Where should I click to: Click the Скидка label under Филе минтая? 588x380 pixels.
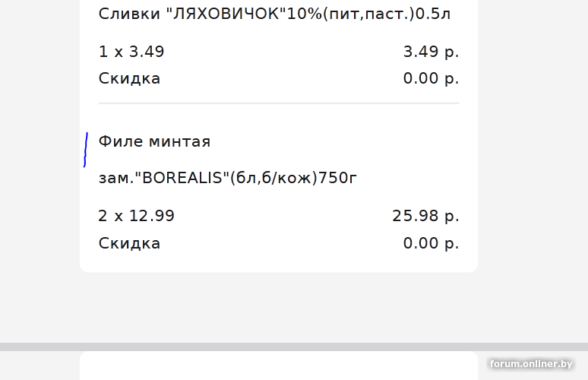tap(129, 243)
